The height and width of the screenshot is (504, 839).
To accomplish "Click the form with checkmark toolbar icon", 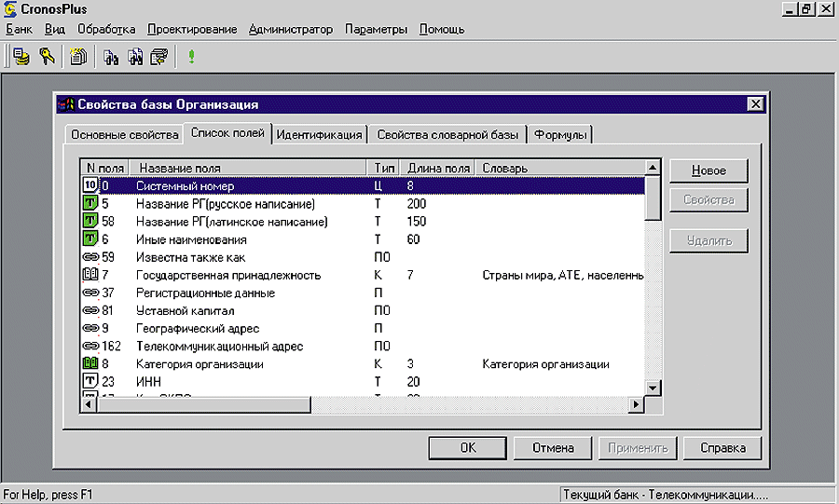I will (x=158, y=57).
